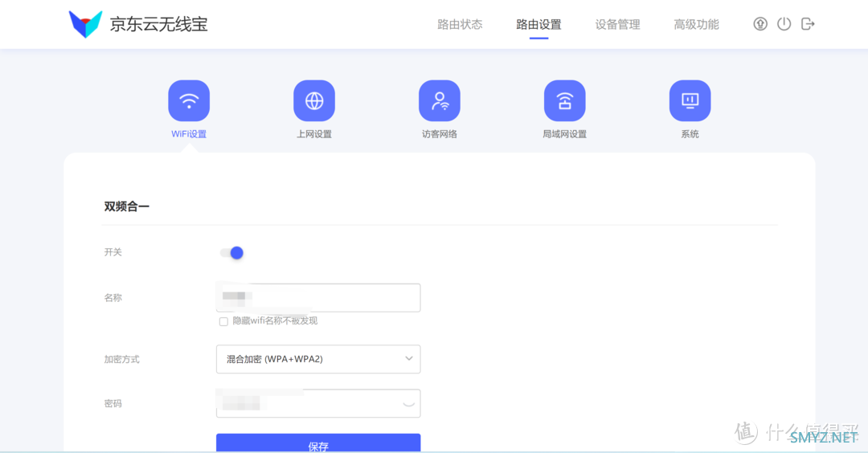Click the 加密方式 label
The height and width of the screenshot is (453, 868).
coord(122,359)
